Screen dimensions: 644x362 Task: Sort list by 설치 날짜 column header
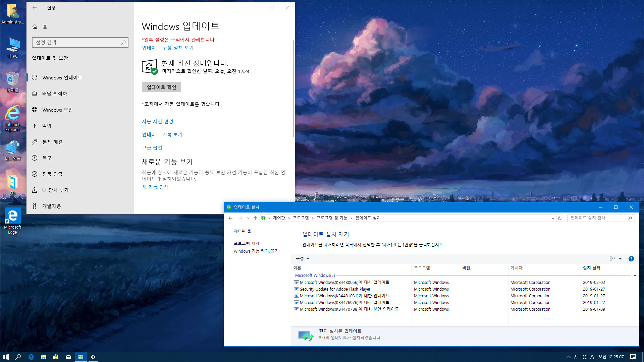pyautogui.click(x=596, y=268)
